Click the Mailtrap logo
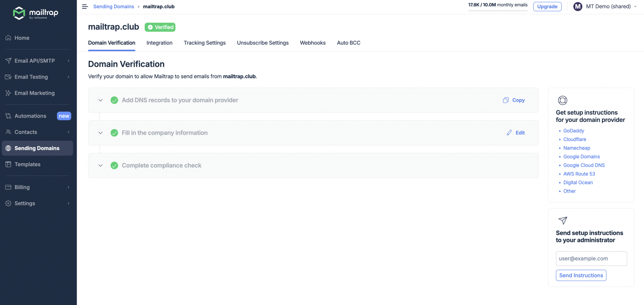The height and width of the screenshot is (305, 644). pyautogui.click(x=35, y=13)
